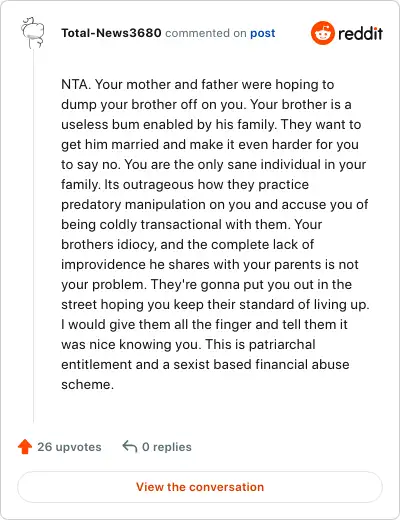Click the "commented on" gray text
Viewport: 400px width, 520px height.
(206, 33)
